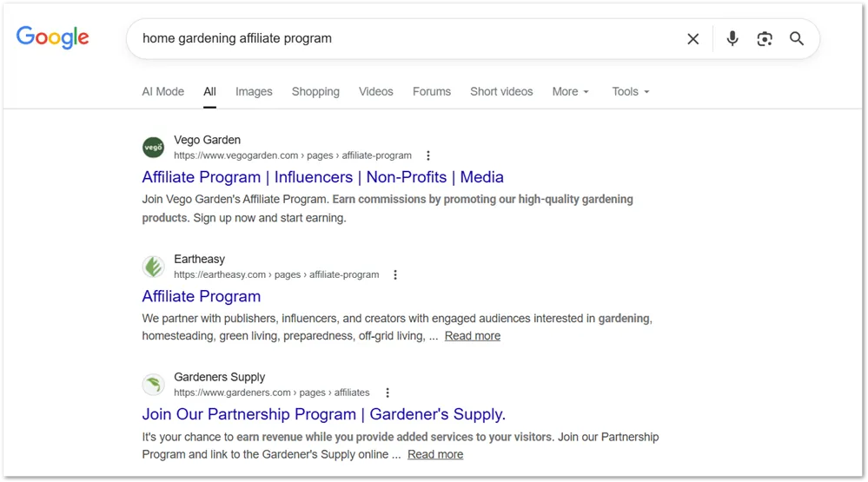Click Read more in Gardeners Supply snippet
This screenshot has height=482, width=868.
coord(435,454)
